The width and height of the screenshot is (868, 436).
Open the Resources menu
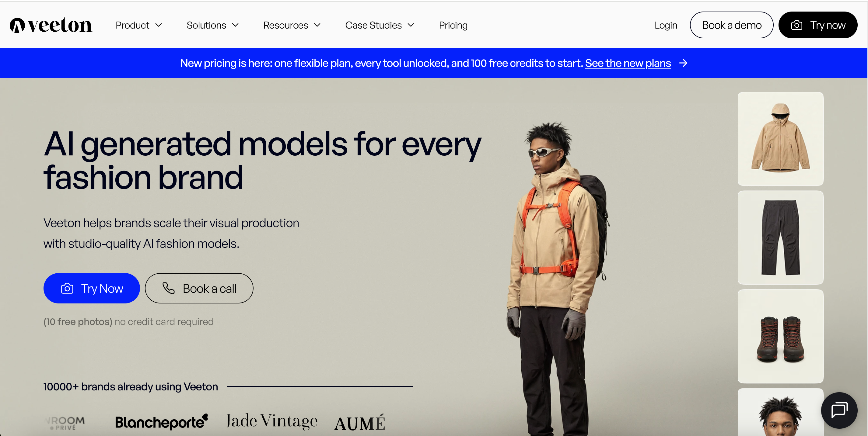point(292,25)
